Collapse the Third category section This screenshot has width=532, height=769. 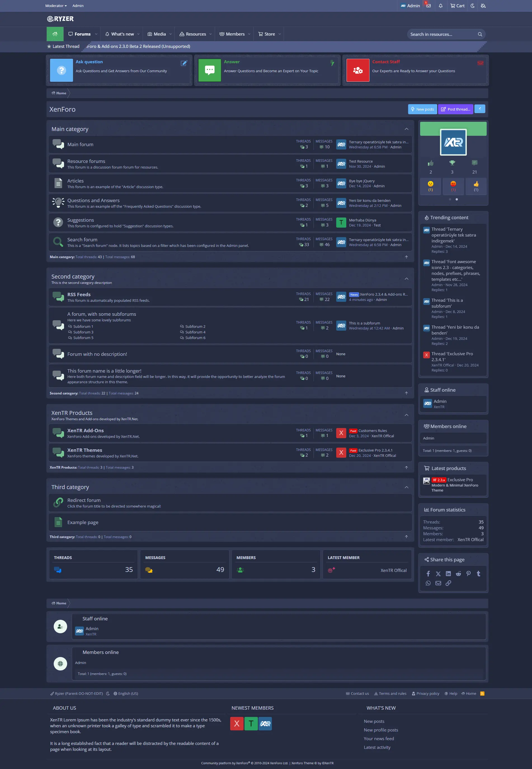click(x=406, y=487)
